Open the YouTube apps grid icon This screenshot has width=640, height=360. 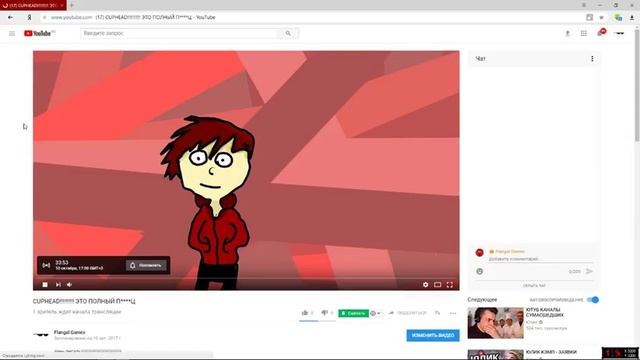tap(584, 33)
